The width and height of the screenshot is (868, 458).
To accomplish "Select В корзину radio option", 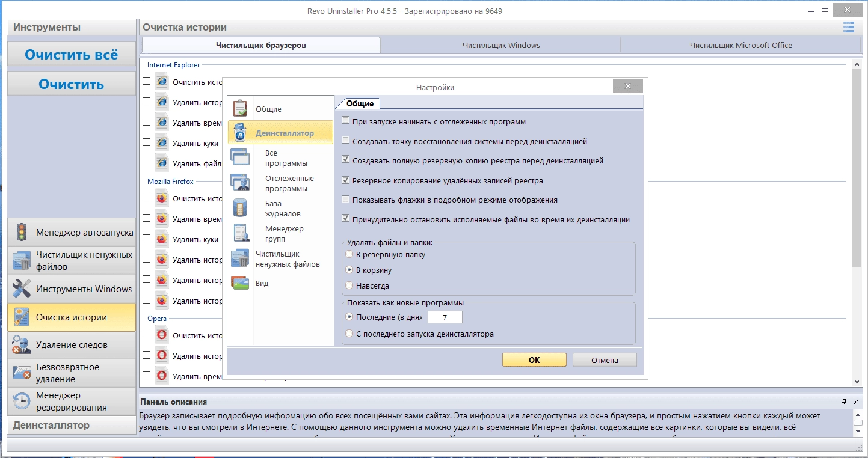I will (349, 270).
